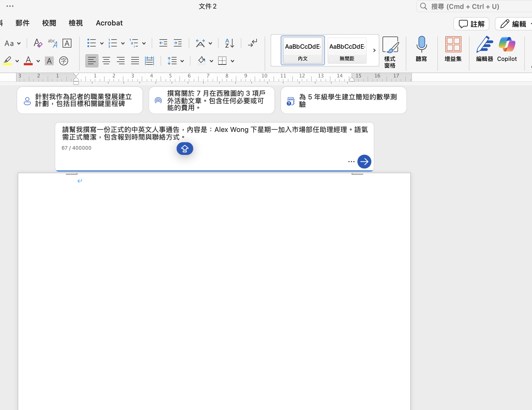Click the clear formatting icon
Image resolution: width=532 pixels, height=410 pixels.
[38, 43]
